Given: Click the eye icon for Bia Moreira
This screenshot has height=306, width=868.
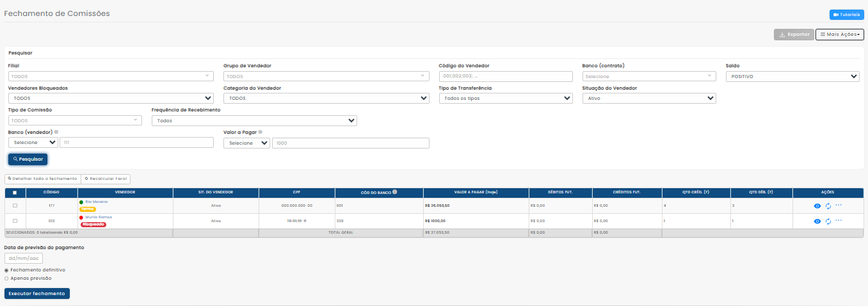Looking at the screenshot, I should [x=817, y=205].
